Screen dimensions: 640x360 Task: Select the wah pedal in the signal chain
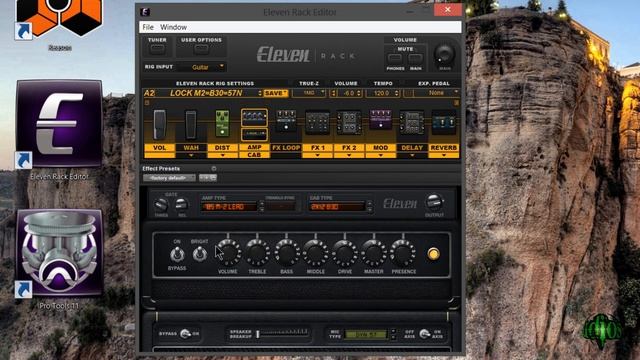[191, 124]
